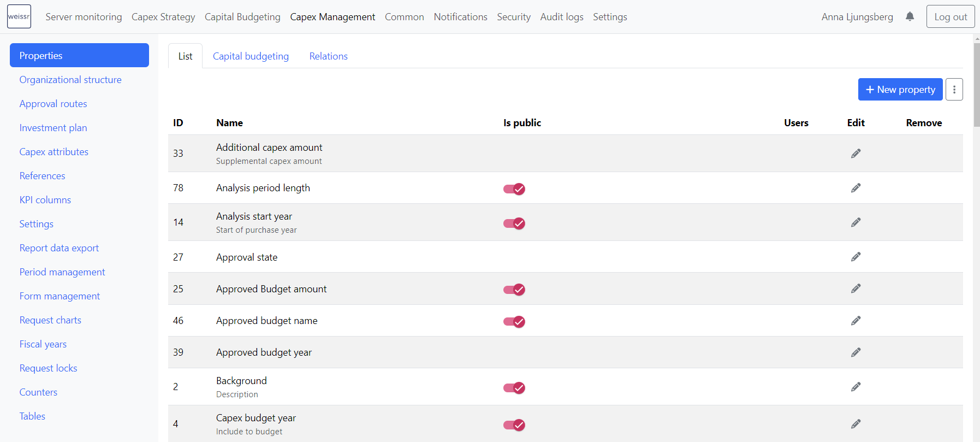Click the Log out button

pos(951,16)
